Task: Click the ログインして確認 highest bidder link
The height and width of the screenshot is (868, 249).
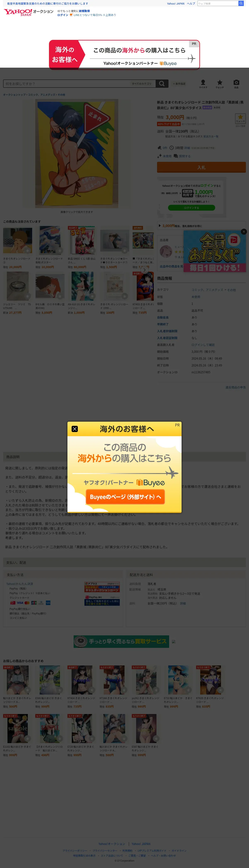Action: pyautogui.click(x=203, y=345)
